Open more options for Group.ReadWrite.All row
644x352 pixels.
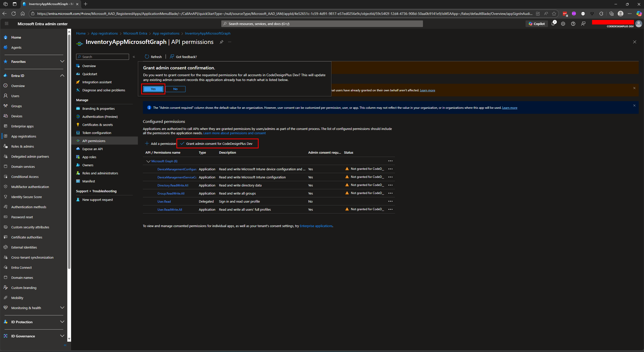click(x=390, y=193)
